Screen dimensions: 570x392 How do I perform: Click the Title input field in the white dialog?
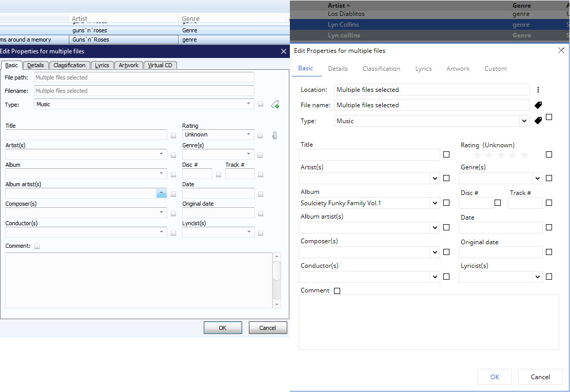[x=369, y=154]
